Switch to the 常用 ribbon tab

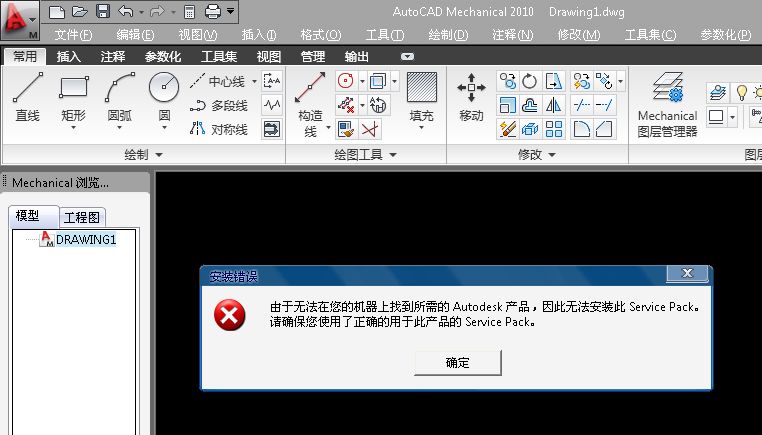click(25, 56)
